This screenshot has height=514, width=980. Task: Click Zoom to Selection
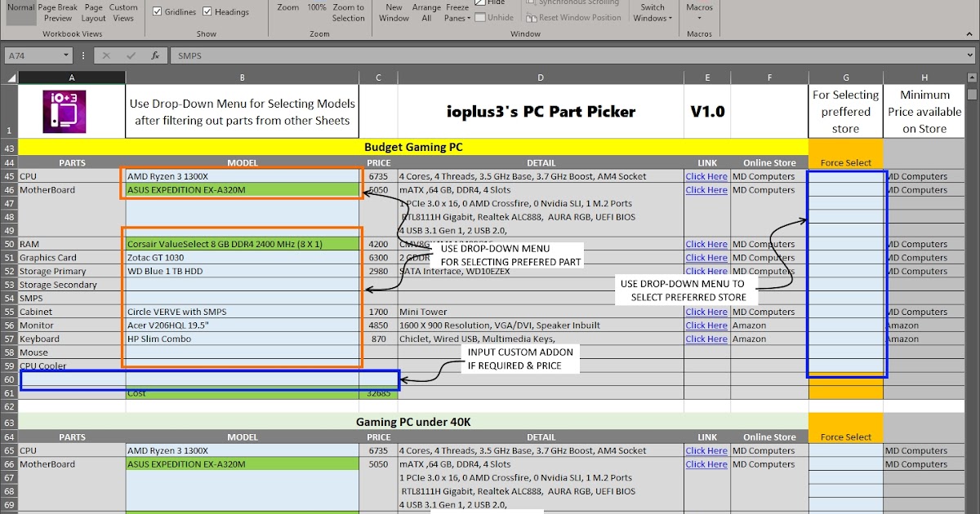click(348, 11)
